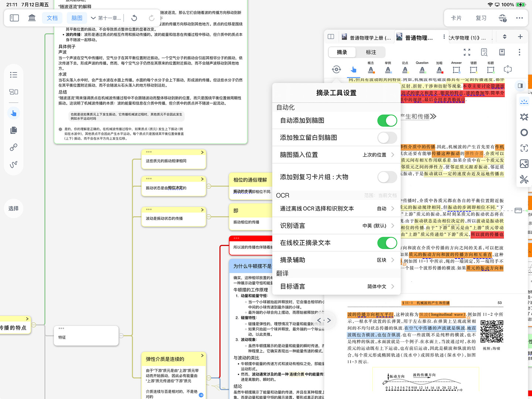Toggle 在线校正摘录文本 switch

click(x=387, y=243)
